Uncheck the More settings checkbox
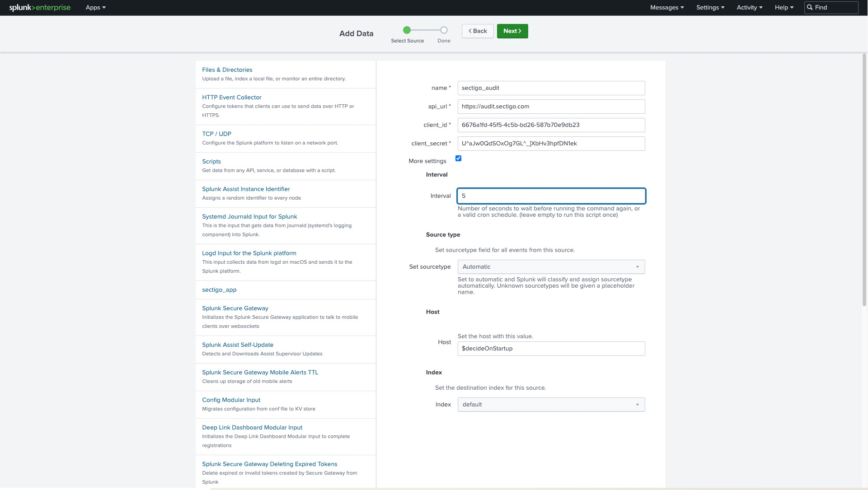 pyautogui.click(x=458, y=159)
